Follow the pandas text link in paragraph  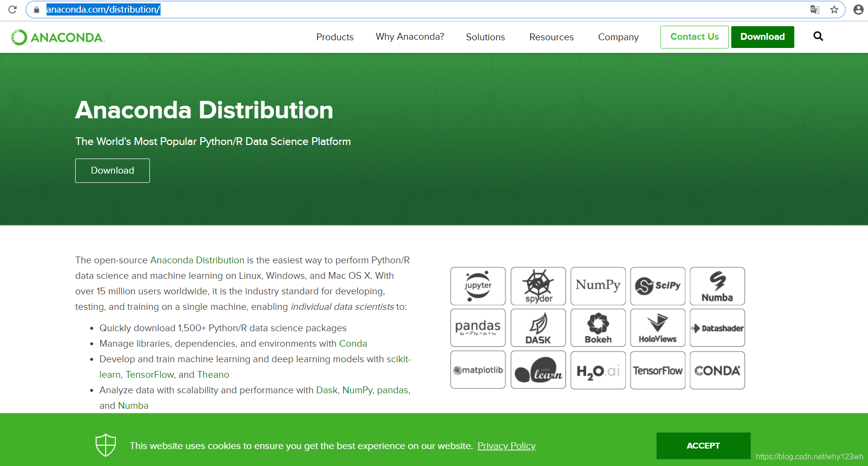click(393, 390)
